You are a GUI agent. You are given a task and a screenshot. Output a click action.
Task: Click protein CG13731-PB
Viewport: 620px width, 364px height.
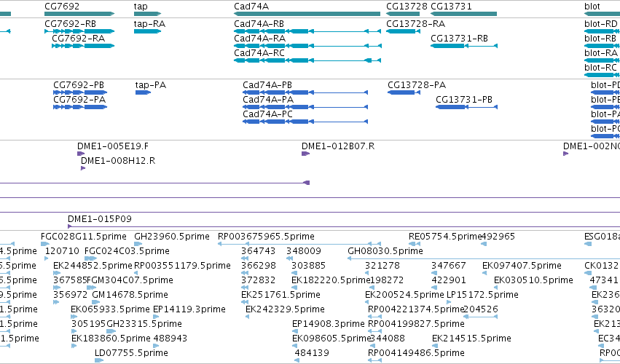point(466,107)
